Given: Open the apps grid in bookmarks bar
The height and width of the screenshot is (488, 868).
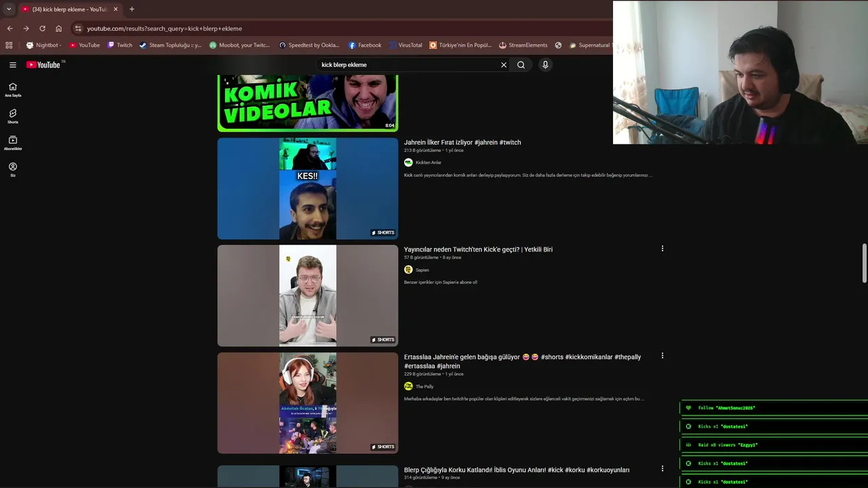Looking at the screenshot, I should pos(9,45).
